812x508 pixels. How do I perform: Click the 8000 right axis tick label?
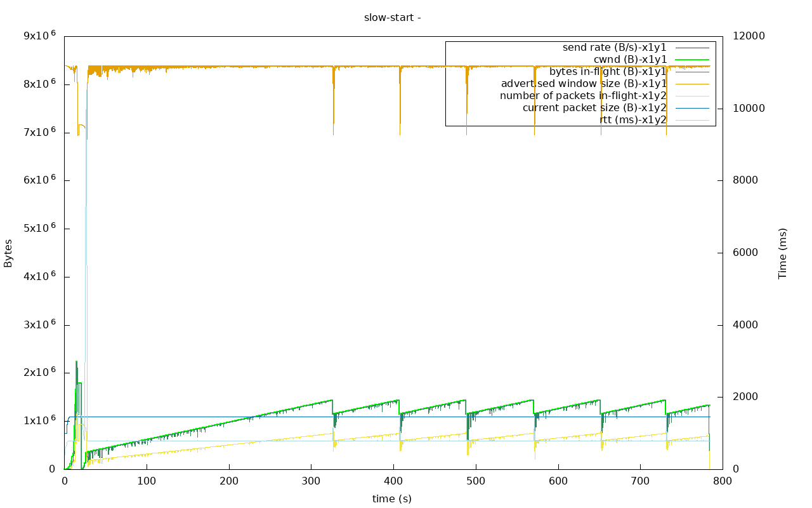[745, 180]
